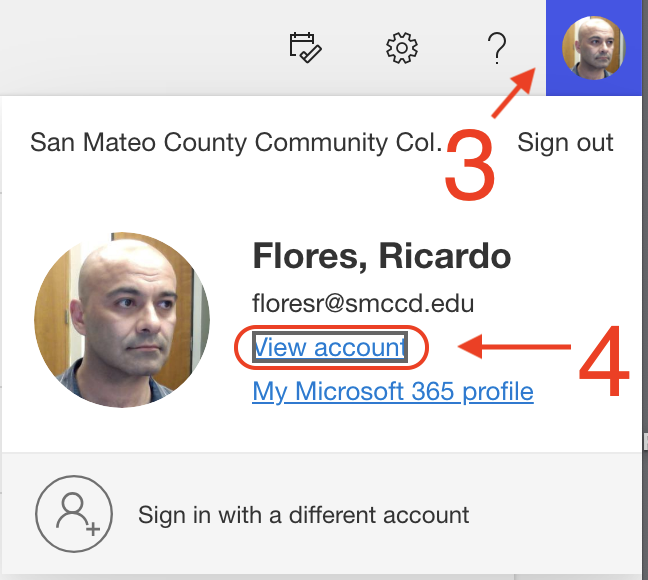This screenshot has width=648, height=580.
Task: Click the name Flores, Ricardo
Action: (x=382, y=256)
